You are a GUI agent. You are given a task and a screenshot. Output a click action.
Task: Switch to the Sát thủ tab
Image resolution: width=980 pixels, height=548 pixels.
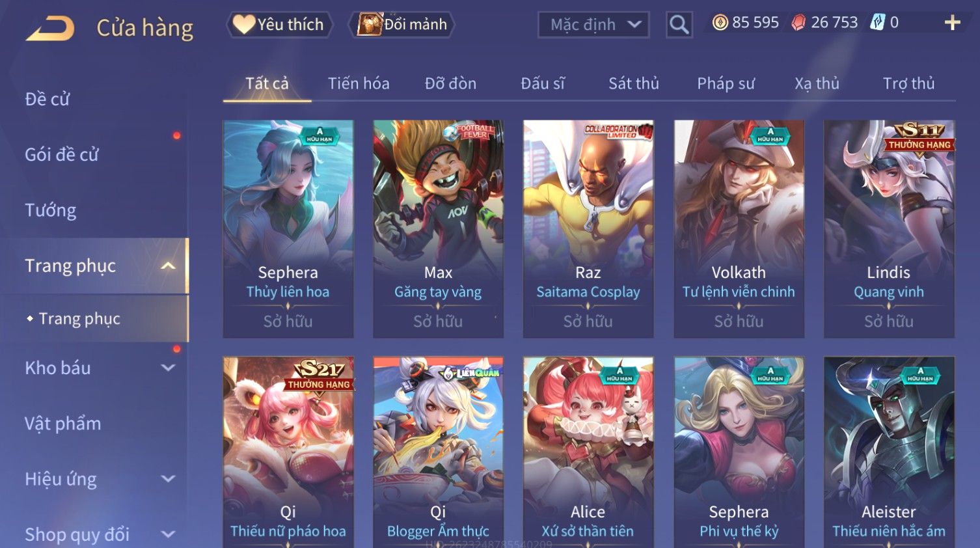pos(634,83)
